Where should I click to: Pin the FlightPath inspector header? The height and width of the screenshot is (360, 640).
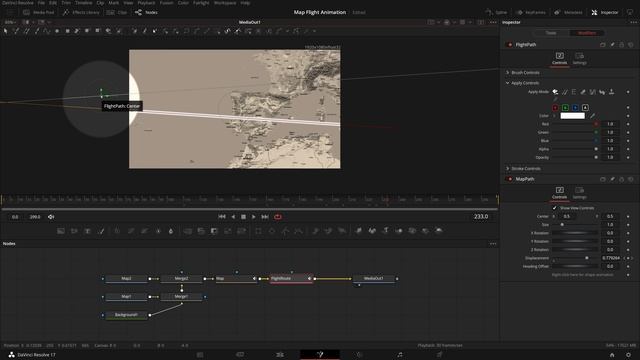(612, 44)
